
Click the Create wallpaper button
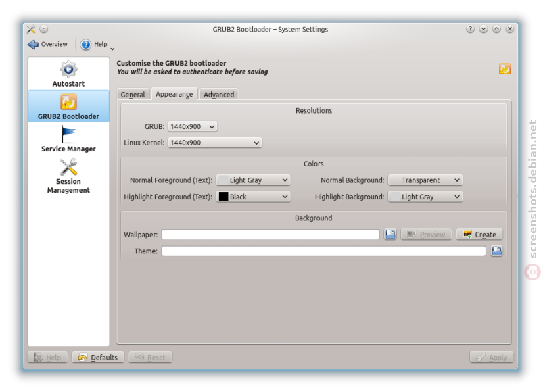pyautogui.click(x=479, y=235)
